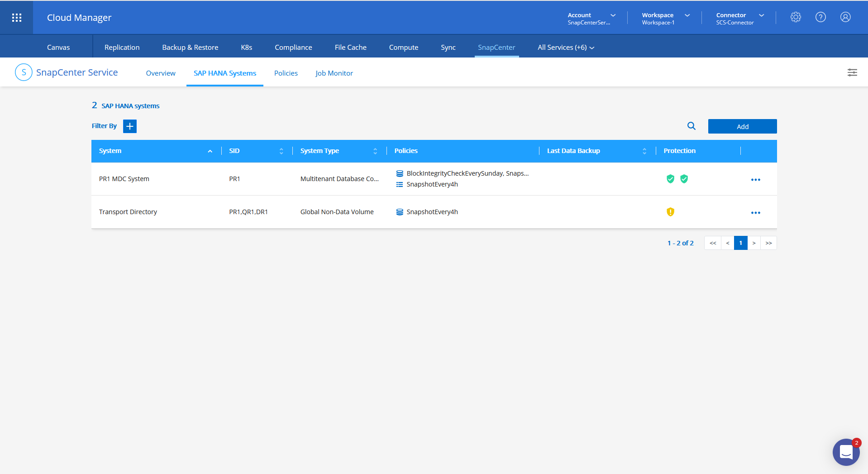Click the search magnifier icon
The image size is (868, 474).
(x=691, y=126)
